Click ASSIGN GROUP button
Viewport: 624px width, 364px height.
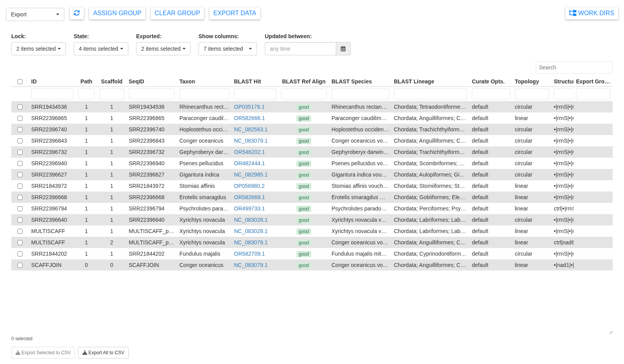117,13
